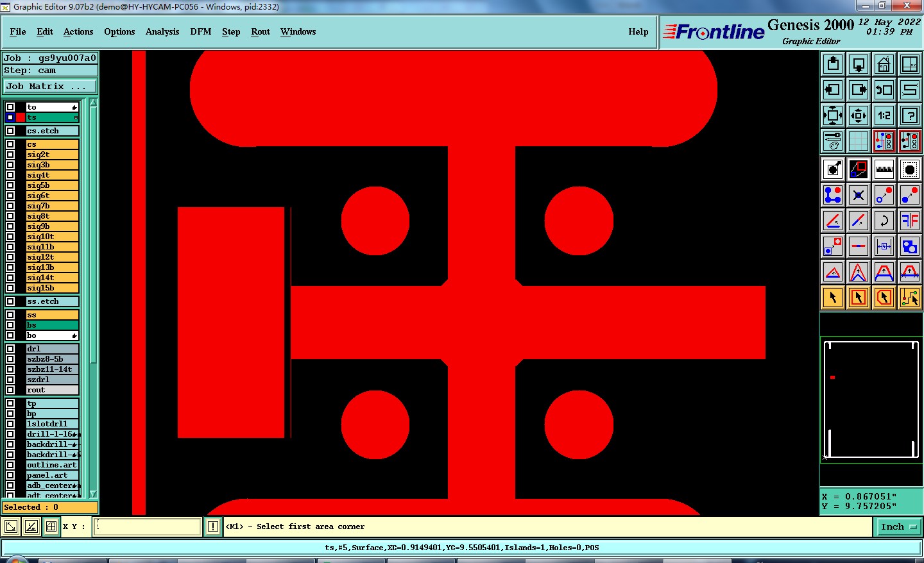Viewport: 924px width, 563px height.
Task: Click the pan right view icon
Action: click(859, 90)
